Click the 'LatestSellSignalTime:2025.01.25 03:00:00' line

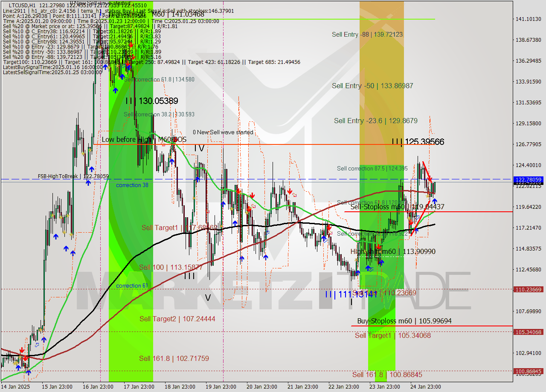[52, 72]
